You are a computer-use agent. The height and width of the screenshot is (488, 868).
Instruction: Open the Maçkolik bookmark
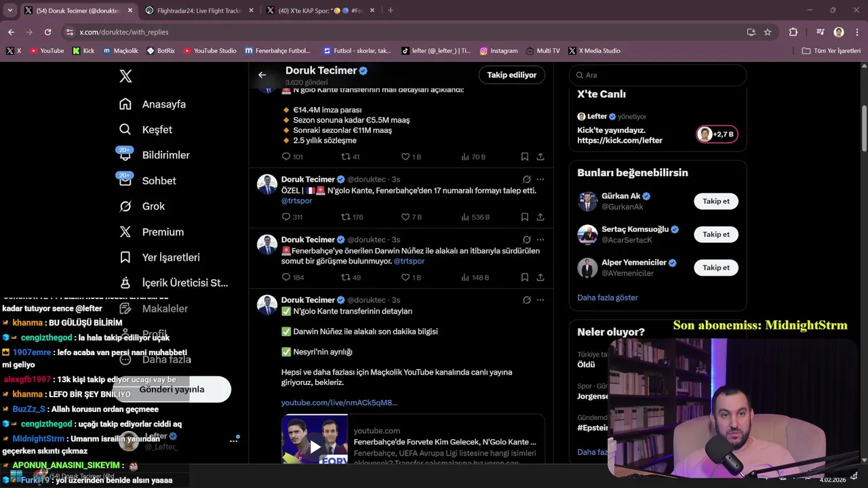click(121, 51)
